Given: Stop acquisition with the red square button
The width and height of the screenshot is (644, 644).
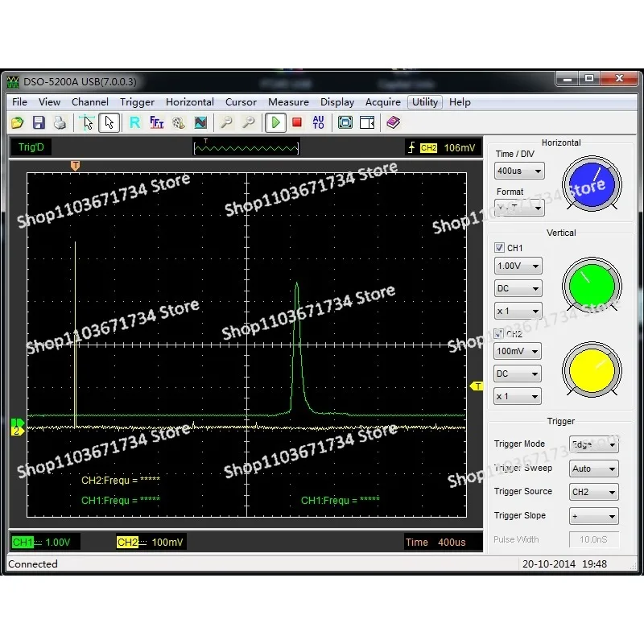Looking at the screenshot, I should pyautogui.click(x=297, y=122).
